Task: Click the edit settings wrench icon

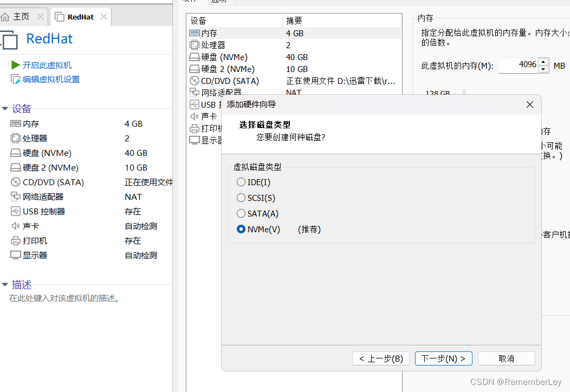Action: point(15,79)
